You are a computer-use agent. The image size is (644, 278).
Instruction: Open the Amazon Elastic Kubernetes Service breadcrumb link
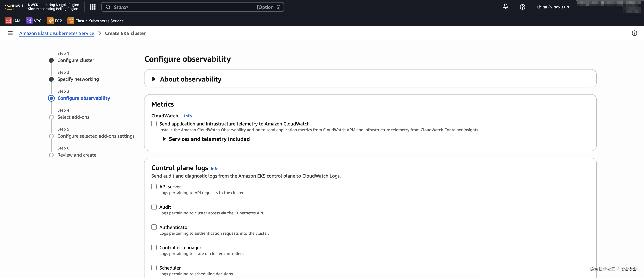coord(57,33)
